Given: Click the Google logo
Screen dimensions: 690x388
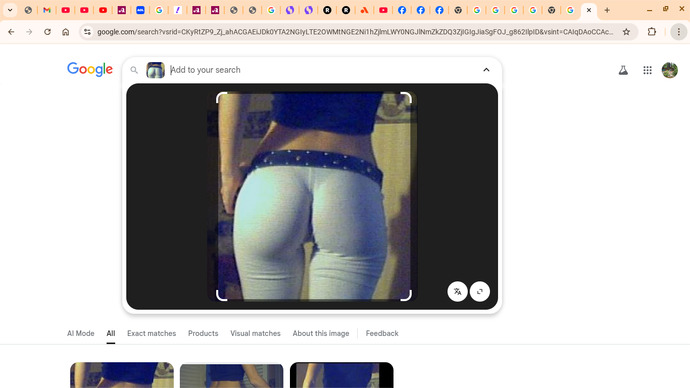Looking at the screenshot, I should click(x=90, y=69).
